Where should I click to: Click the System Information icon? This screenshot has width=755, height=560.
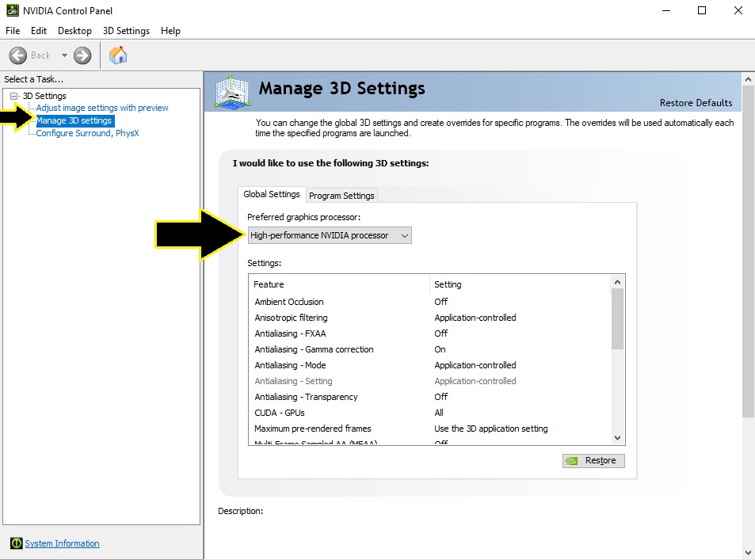tap(16, 543)
